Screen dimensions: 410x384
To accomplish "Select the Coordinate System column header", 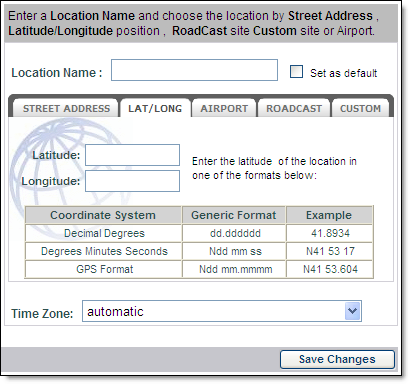I will pyautogui.click(x=103, y=215).
